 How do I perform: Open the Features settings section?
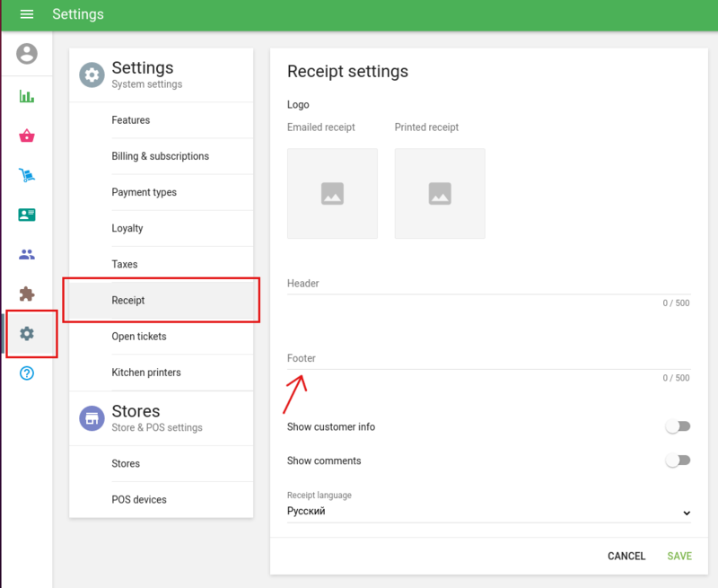pos(131,120)
